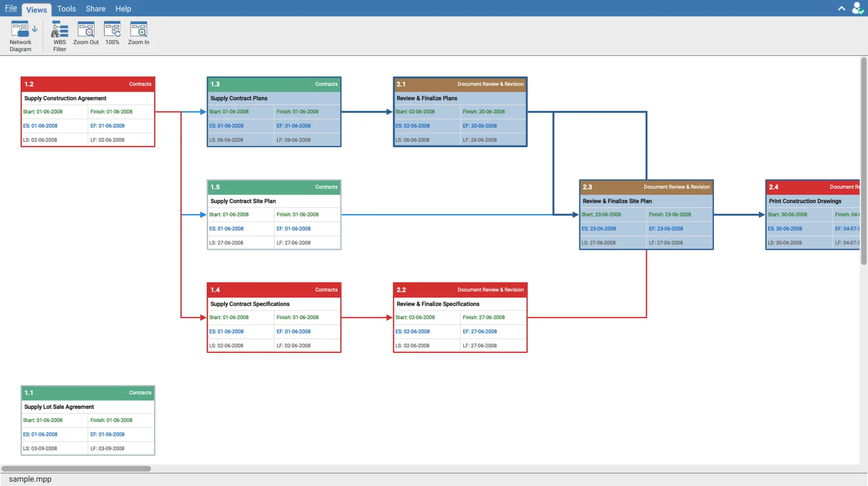Click 'LF: 26-06-2008' in node 2.1
Image resolution: width=868 pixels, height=486 pixels.
[x=480, y=140]
